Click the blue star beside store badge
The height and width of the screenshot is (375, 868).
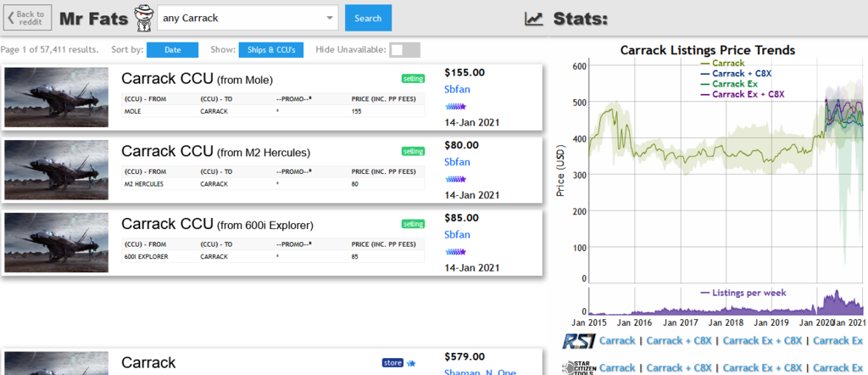click(411, 362)
